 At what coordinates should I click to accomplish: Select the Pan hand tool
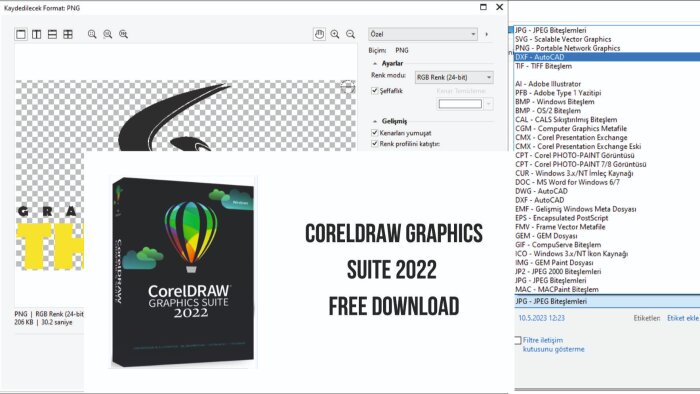(319, 34)
